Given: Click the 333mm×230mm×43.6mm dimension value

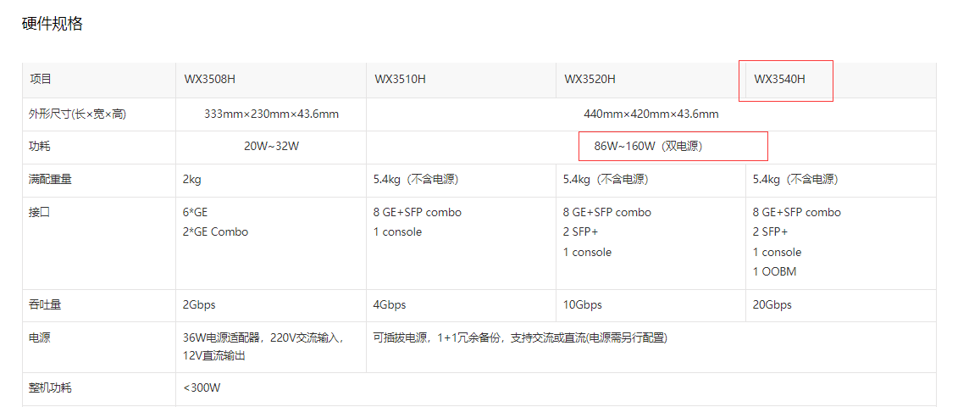Looking at the screenshot, I should pyautogui.click(x=271, y=114).
